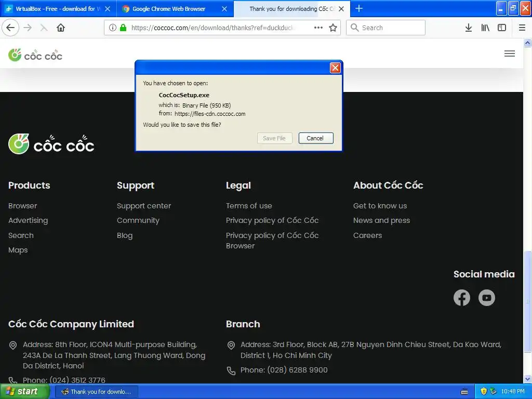Click the network tray icon

[x=494, y=391]
